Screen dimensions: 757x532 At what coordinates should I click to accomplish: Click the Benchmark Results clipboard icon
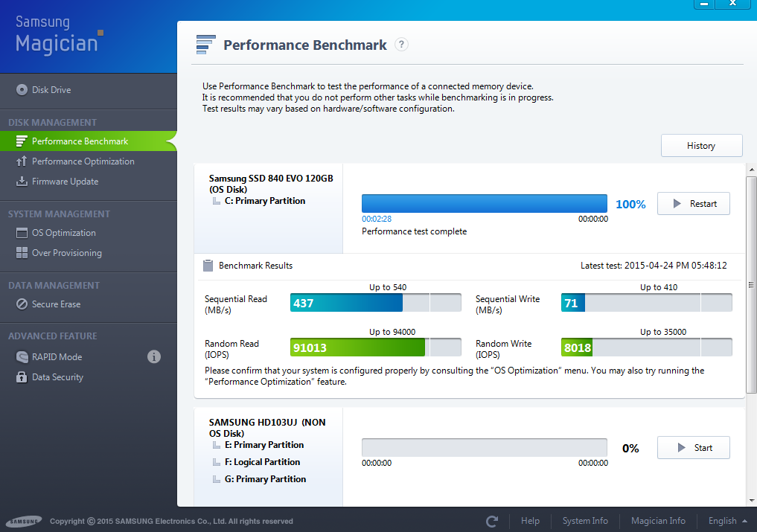[x=208, y=266]
